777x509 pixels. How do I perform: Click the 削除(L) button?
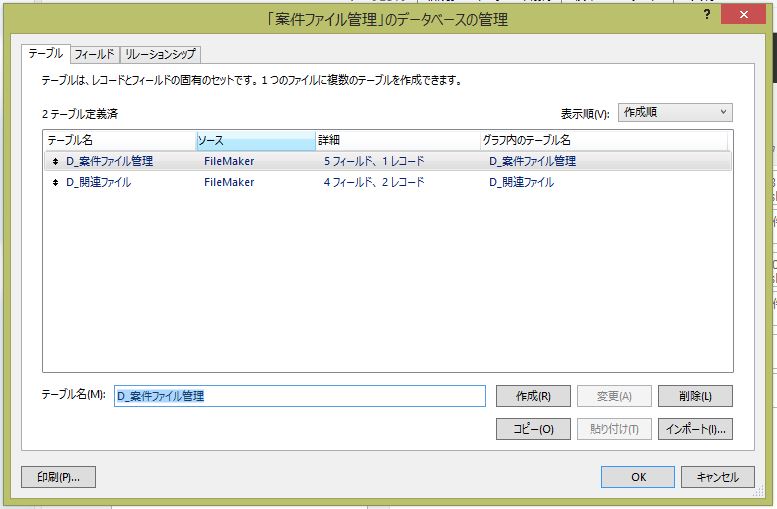click(x=695, y=396)
